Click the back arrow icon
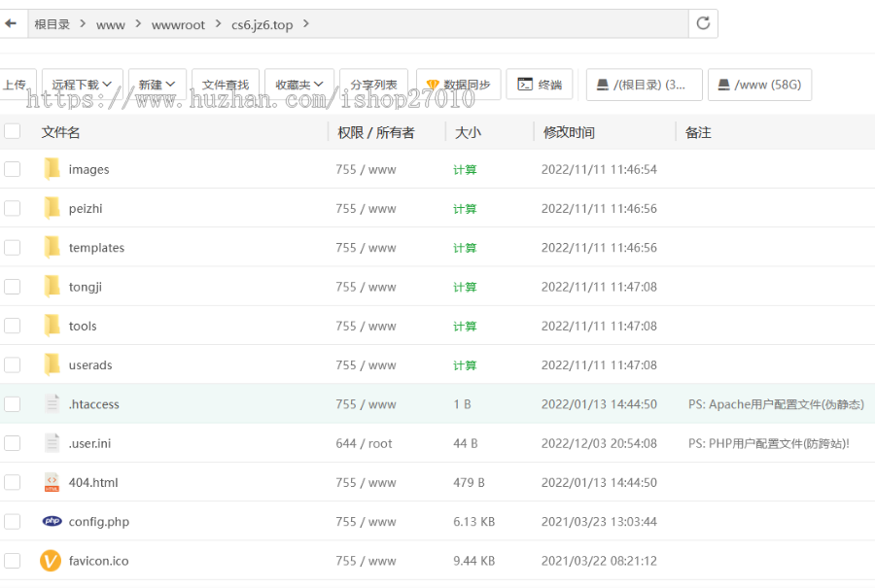The width and height of the screenshot is (875, 588). point(11,23)
